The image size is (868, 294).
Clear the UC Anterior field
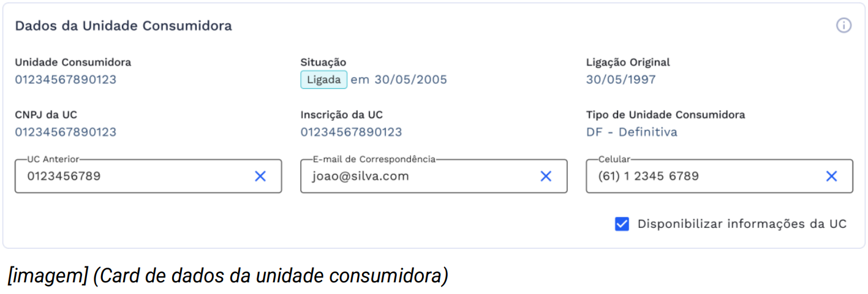(260, 176)
